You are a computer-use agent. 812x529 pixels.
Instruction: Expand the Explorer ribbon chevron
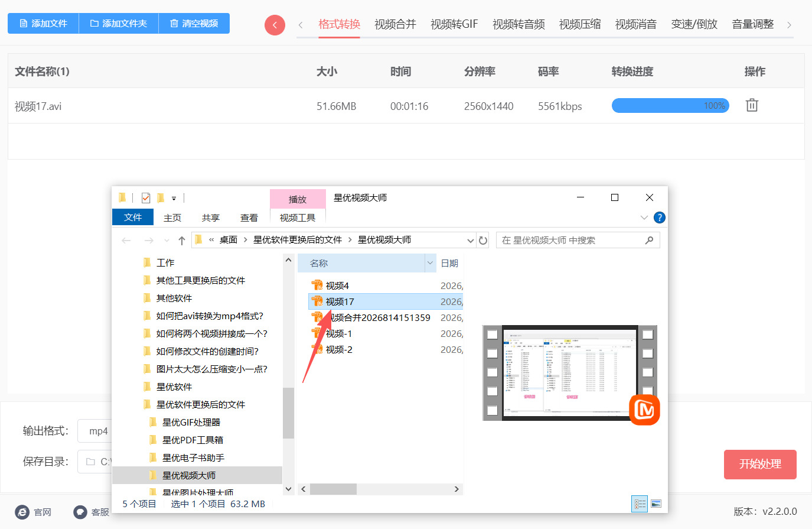click(x=644, y=218)
